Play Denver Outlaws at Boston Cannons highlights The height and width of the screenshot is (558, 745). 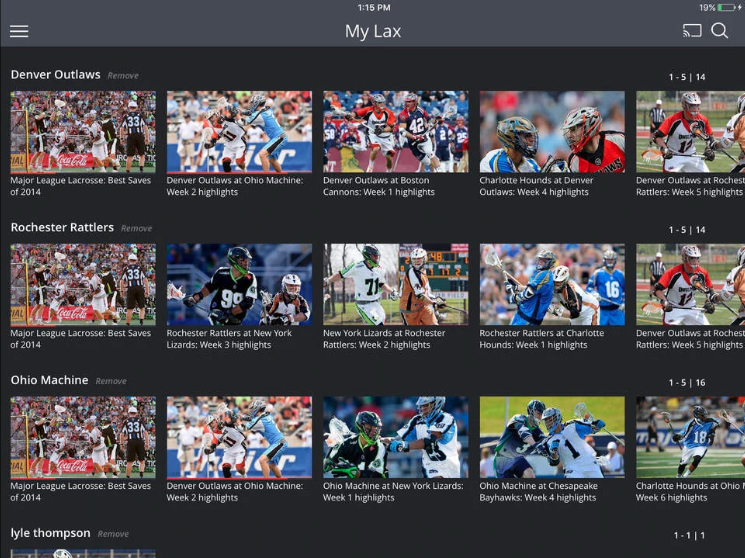(x=395, y=132)
